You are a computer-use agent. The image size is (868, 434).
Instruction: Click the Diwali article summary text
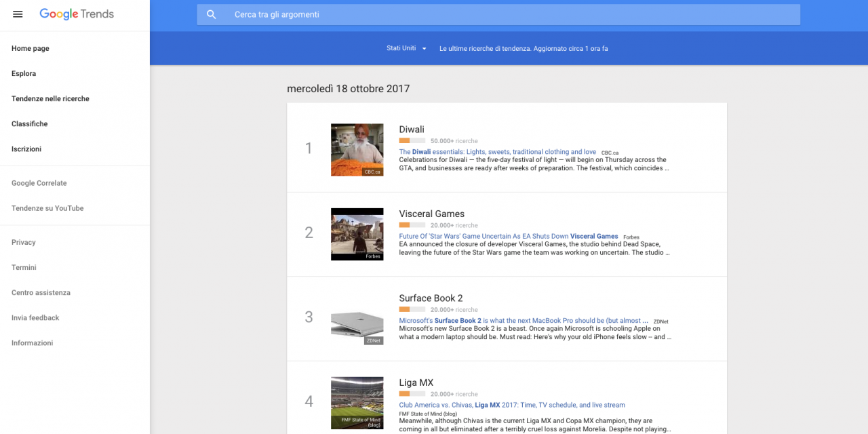(x=534, y=164)
